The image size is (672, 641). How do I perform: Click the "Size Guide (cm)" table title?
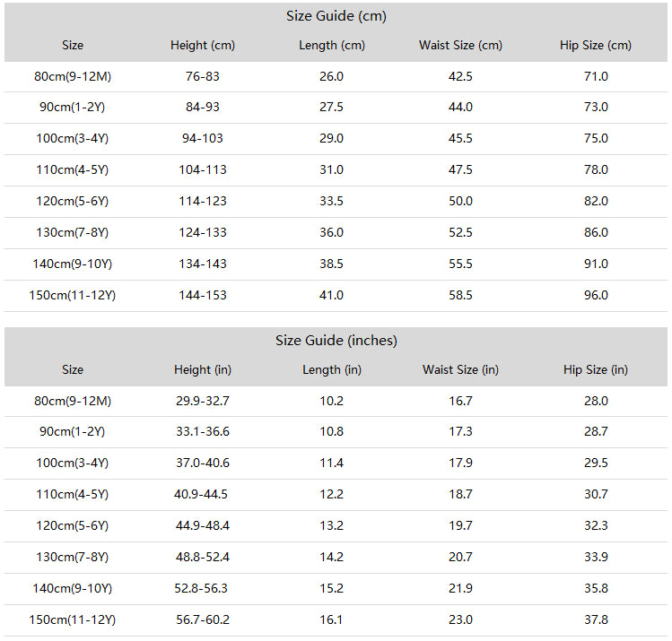coord(336,16)
